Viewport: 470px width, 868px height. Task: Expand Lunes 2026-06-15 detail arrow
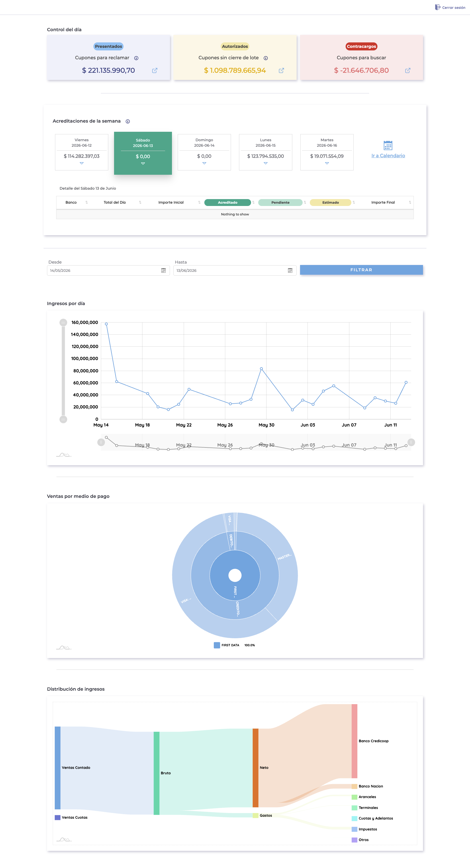click(x=266, y=163)
